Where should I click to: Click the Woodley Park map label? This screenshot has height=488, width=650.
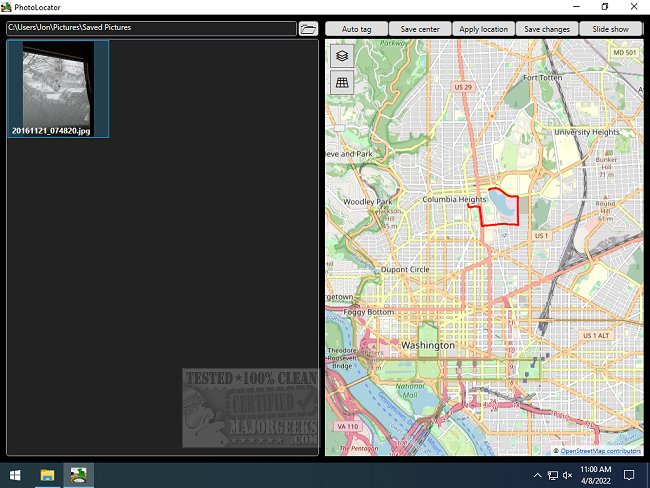coord(368,202)
